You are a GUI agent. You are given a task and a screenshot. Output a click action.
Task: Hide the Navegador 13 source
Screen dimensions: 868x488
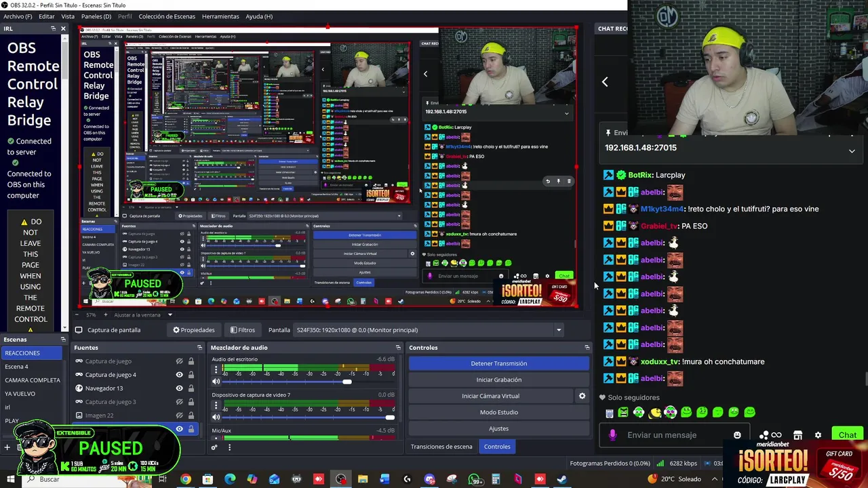pos(179,388)
